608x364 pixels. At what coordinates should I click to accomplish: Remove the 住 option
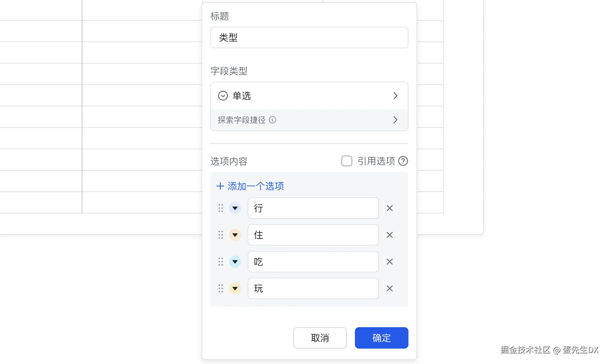389,235
